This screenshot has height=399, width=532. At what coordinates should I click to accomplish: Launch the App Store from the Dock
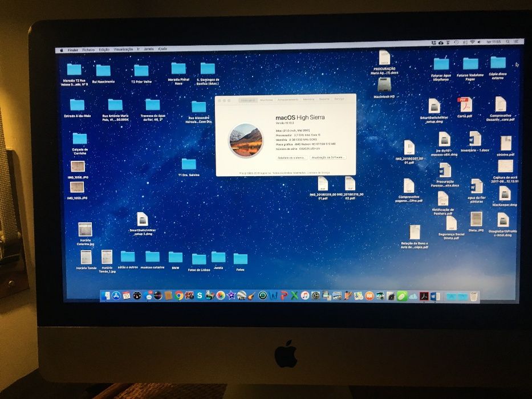point(116,296)
